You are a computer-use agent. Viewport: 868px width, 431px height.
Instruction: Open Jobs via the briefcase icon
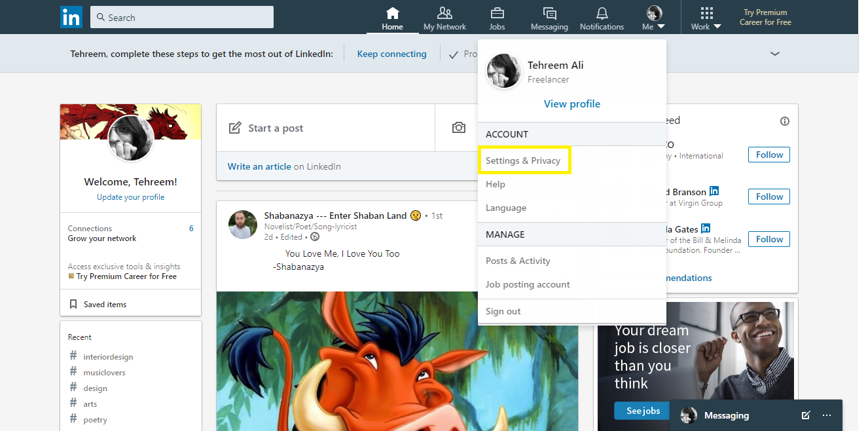coord(497,12)
